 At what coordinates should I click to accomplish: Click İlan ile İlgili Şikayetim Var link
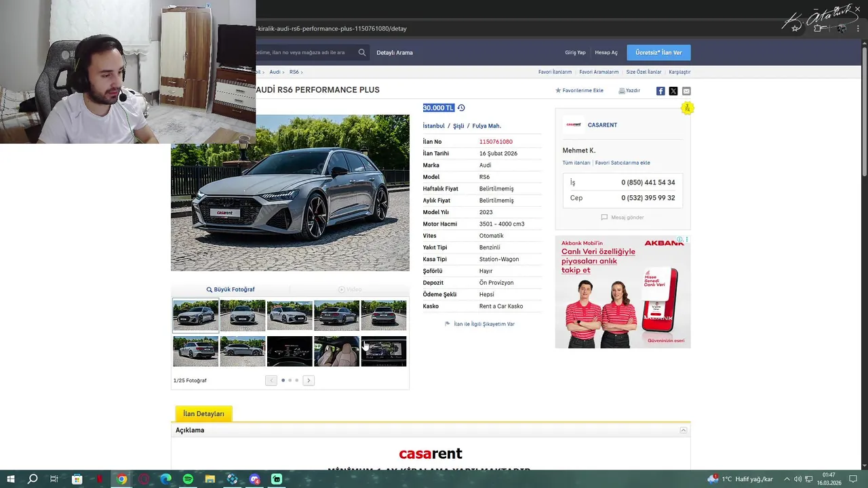click(479, 324)
